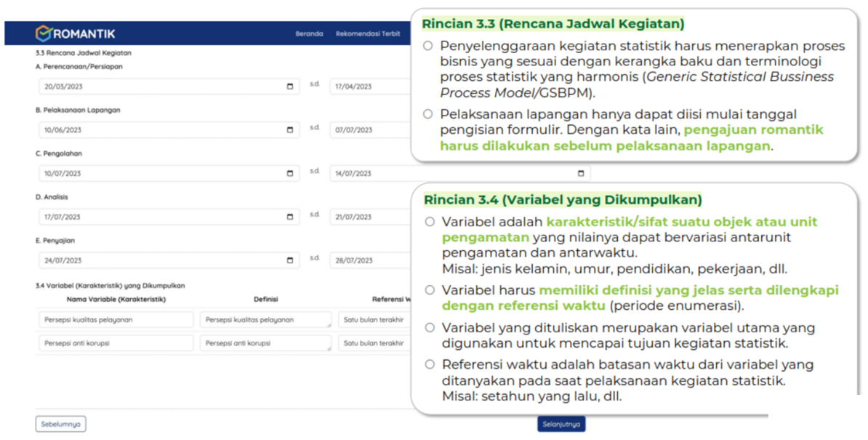Click resize handle of first Definisi textarea

[329, 325]
